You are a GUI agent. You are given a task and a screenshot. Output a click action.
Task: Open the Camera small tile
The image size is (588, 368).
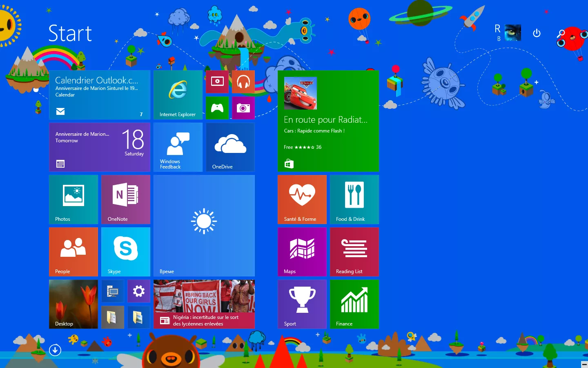(243, 108)
